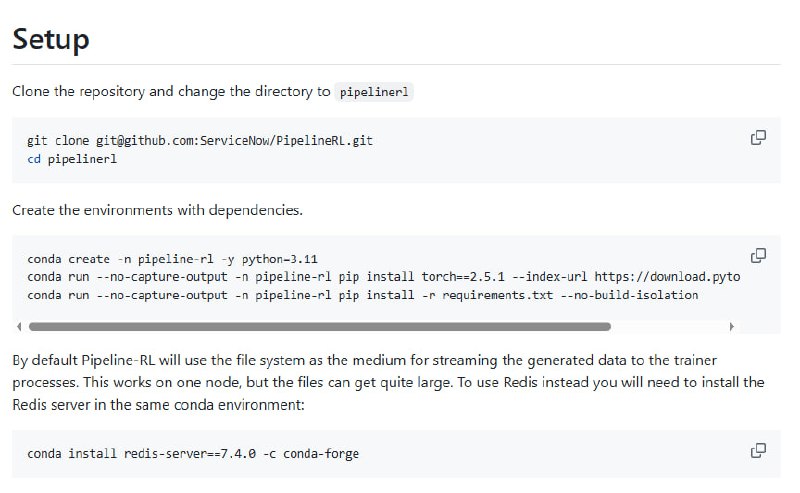Click the https://download.pyto URL text
The image size is (800, 493).
click(667, 277)
